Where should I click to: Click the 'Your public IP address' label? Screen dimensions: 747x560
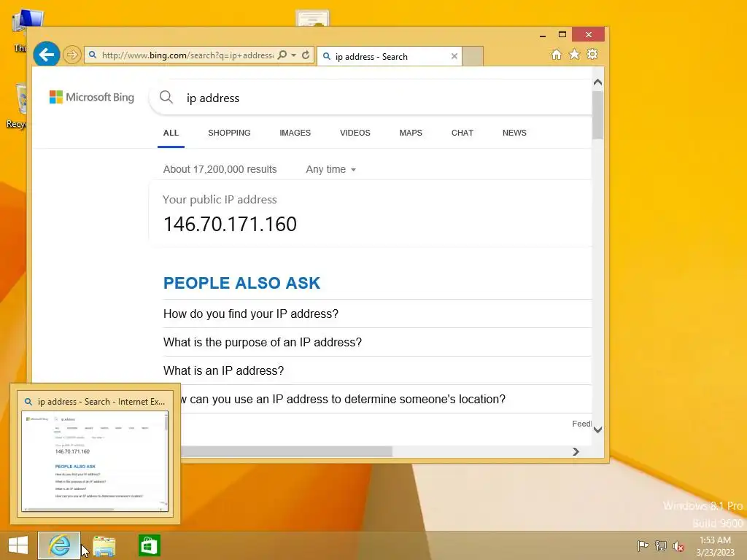[x=220, y=200]
